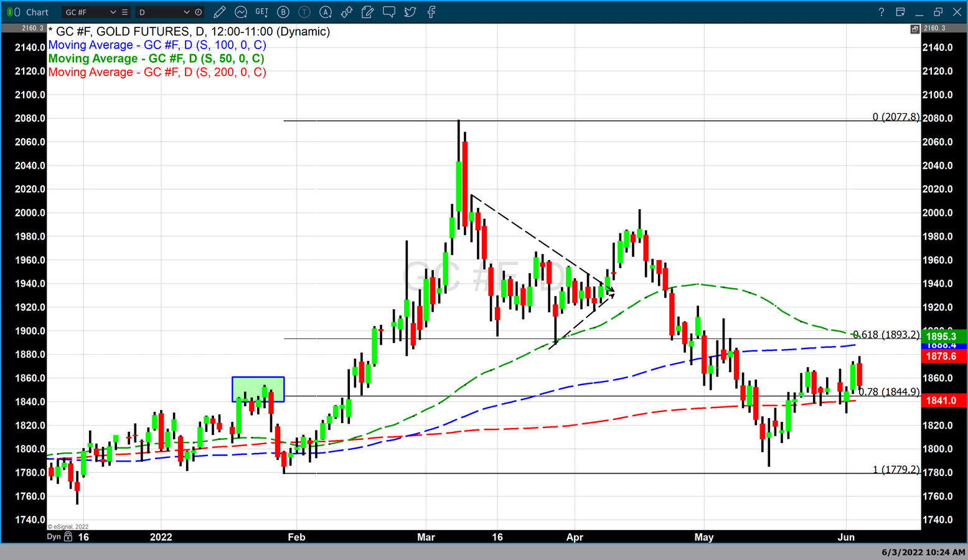The height and width of the screenshot is (560, 968).
Task: Open the edit note icon
Action: click(x=368, y=12)
